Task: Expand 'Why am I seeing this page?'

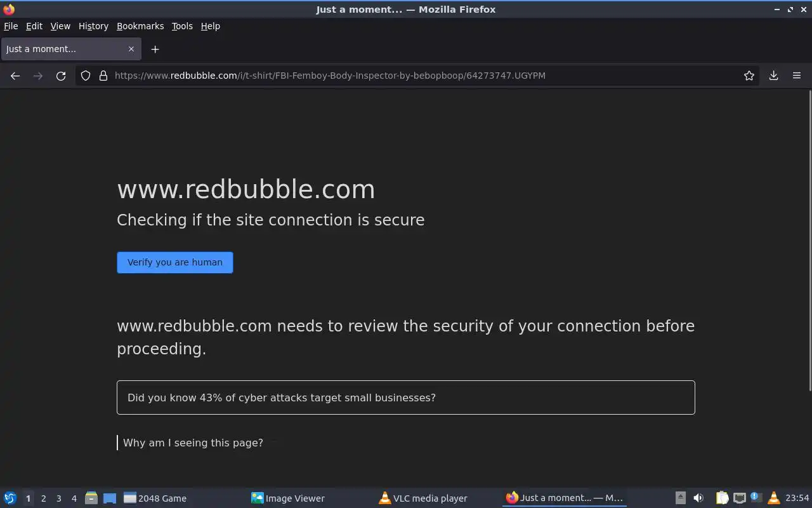Action: pyautogui.click(x=193, y=443)
